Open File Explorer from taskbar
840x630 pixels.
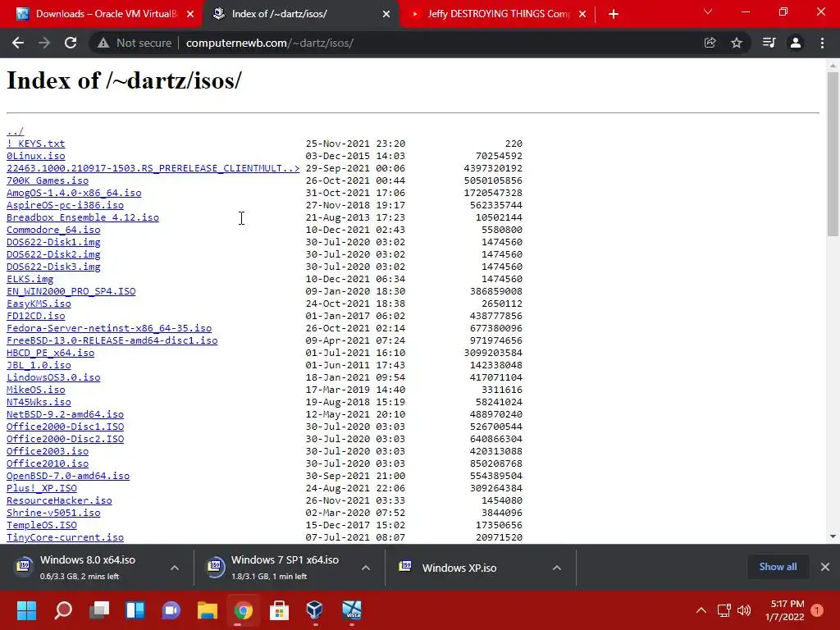(x=208, y=610)
